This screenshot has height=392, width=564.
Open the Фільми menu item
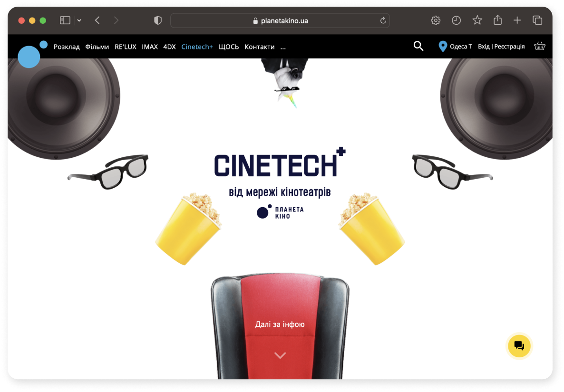pos(97,47)
